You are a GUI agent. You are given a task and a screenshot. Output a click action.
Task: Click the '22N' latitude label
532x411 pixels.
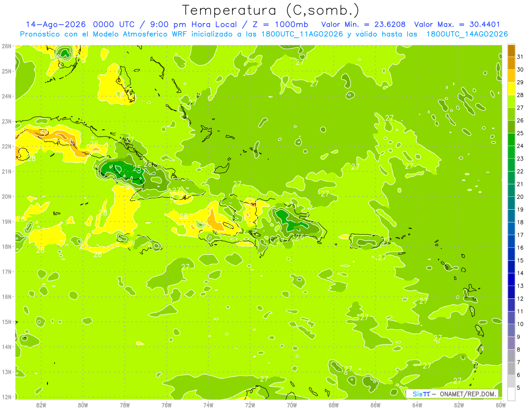pos(7,146)
